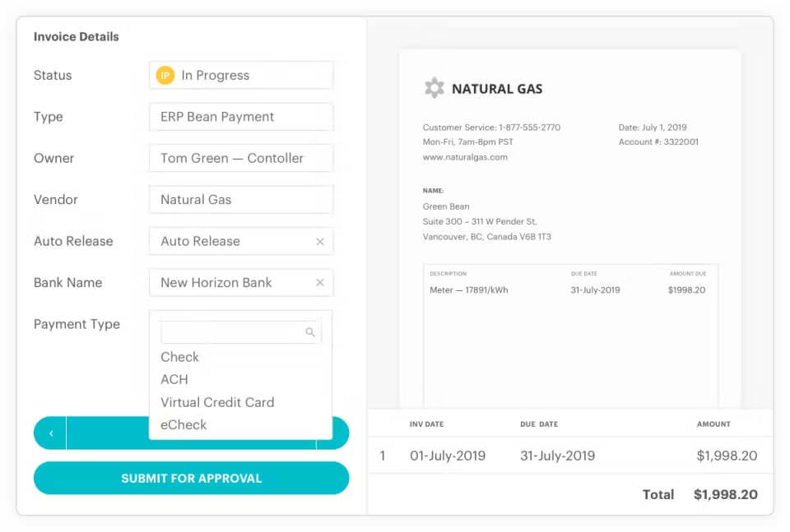
Task: Click Meter — 17891/kWh description
Action: [468, 290]
